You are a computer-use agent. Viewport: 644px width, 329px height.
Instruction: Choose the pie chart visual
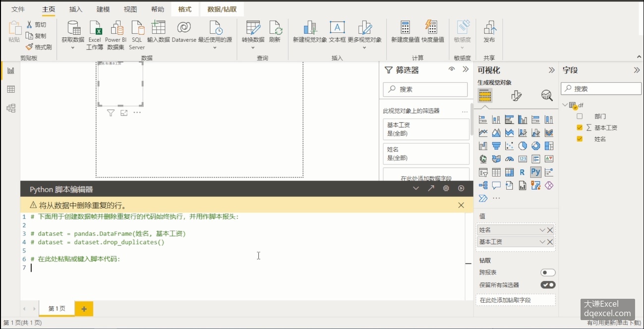[523, 146]
